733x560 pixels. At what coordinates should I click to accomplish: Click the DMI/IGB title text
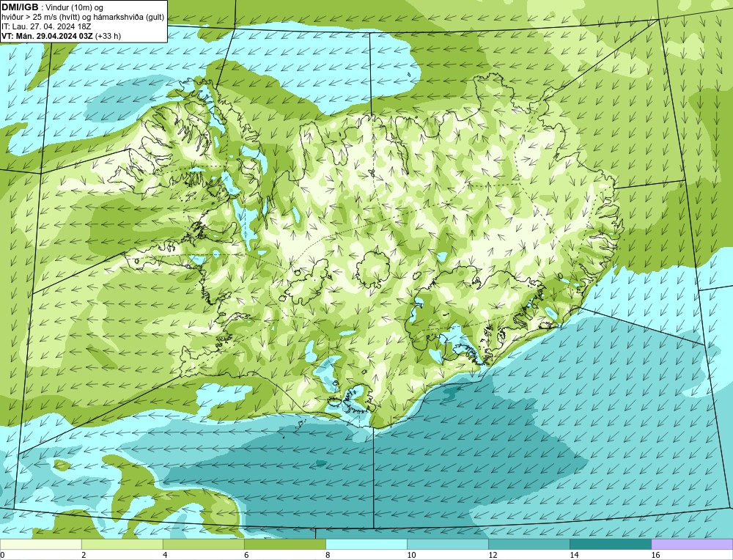coord(20,7)
